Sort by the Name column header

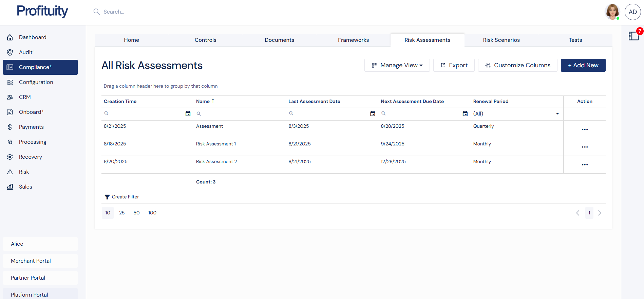[x=203, y=101]
